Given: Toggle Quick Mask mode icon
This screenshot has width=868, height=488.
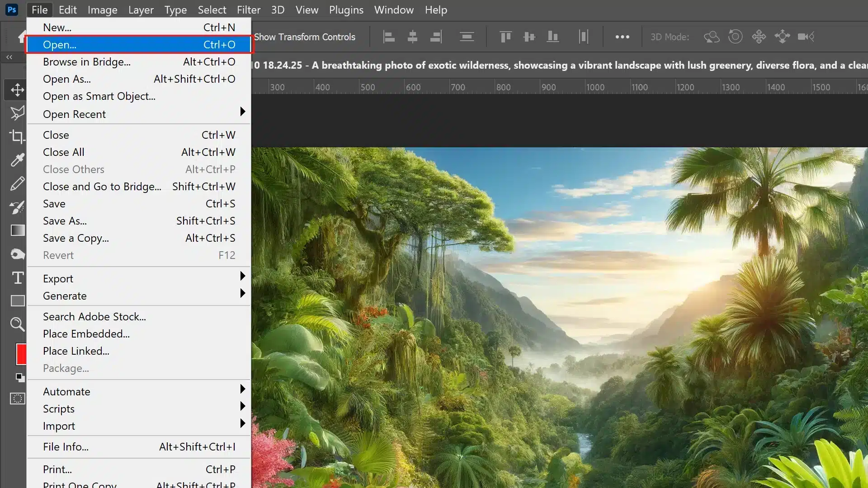Looking at the screenshot, I should click(17, 399).
